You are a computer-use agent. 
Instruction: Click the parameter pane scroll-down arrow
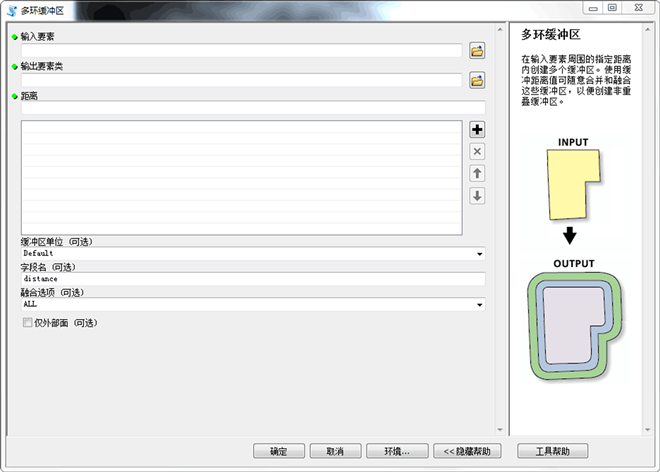[500, 429]
